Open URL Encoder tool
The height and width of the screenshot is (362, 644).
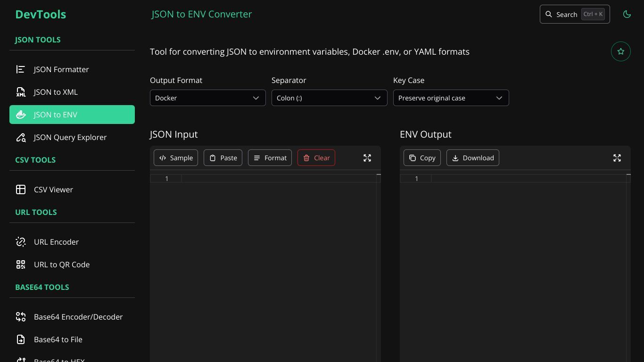coord(72,242)
